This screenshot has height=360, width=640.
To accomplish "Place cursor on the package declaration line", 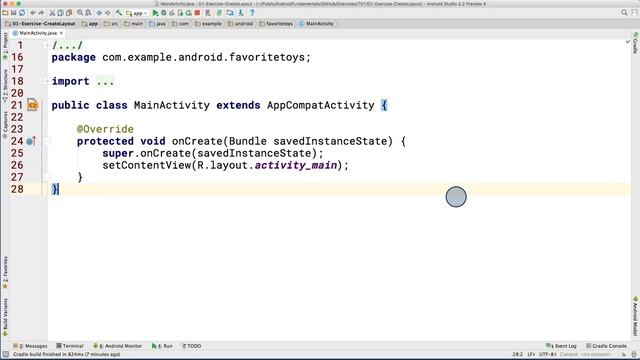I will click(181, 58).
